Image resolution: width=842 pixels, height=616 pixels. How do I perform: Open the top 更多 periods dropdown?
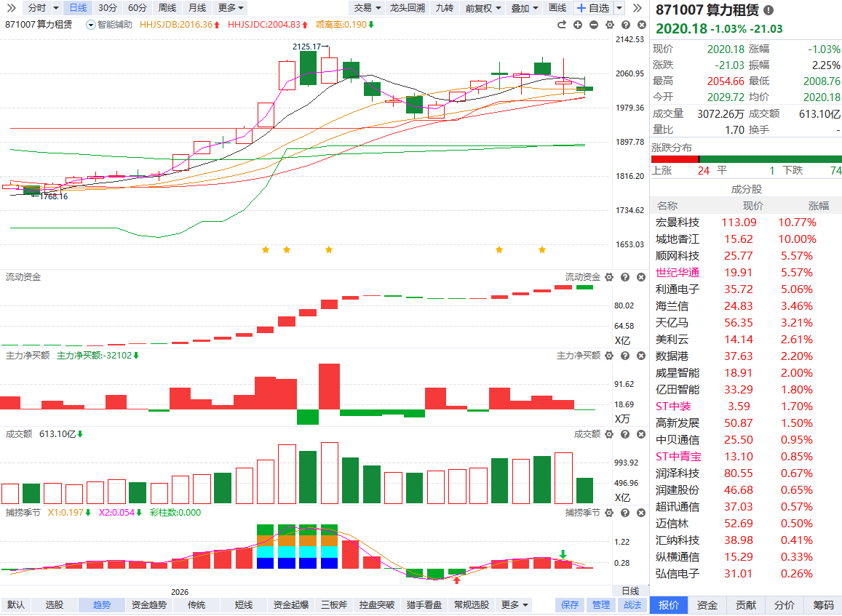tap(231, 8)
